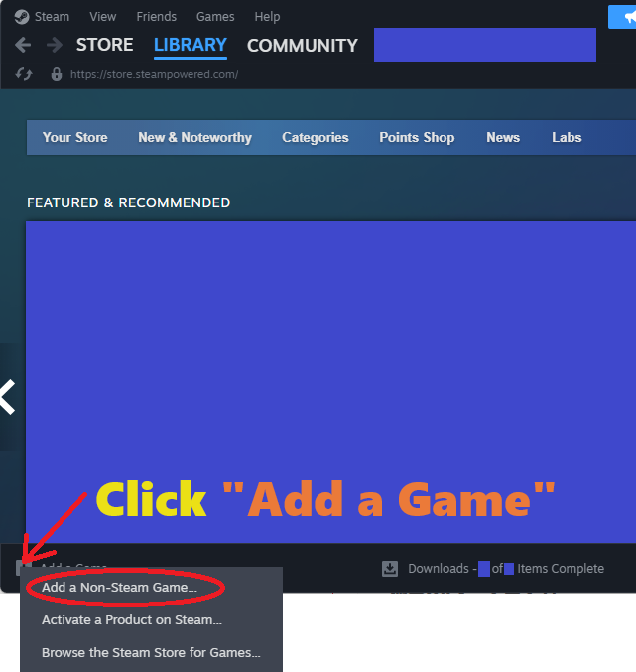Expand the New & Noteworthy store menu
Screen dimensions: 636x672
click(x=194, y=138)
